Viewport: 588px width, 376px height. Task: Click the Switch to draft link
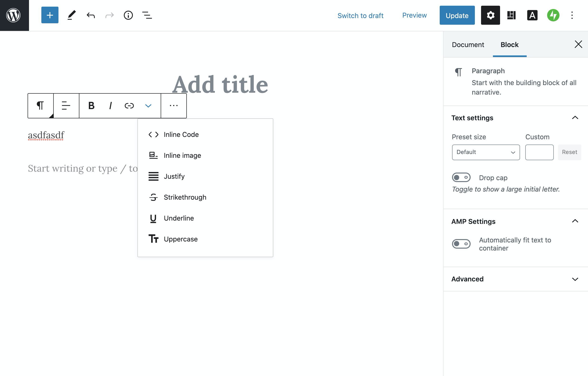pos(360,15)
